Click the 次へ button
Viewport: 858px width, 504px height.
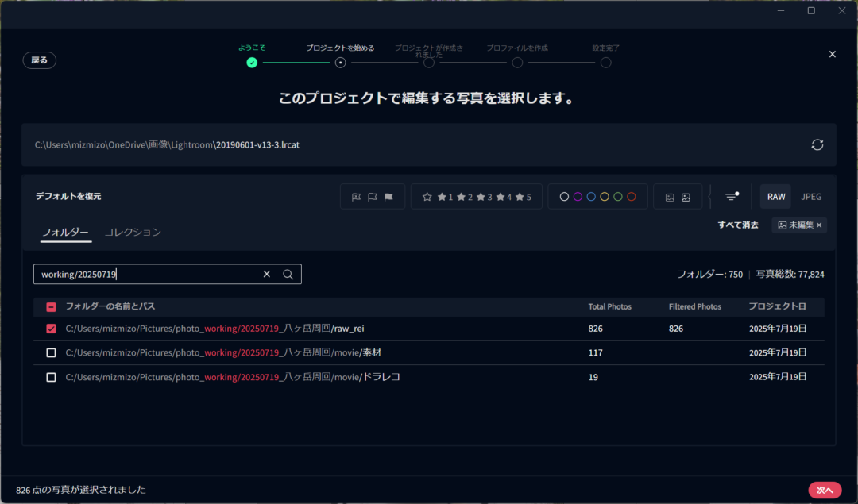pyautogui.click(x=825, y=490)
